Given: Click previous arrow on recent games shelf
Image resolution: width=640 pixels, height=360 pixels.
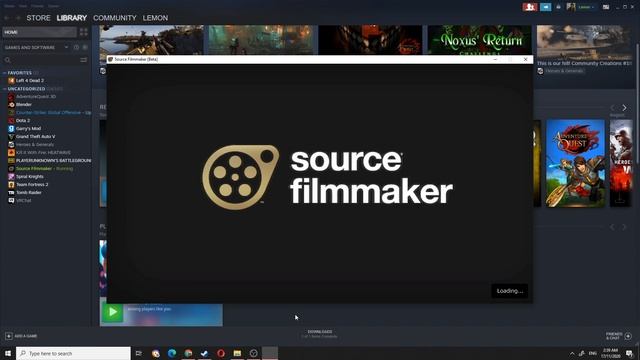Looking at the screenshot, I should tap(612, 108).
